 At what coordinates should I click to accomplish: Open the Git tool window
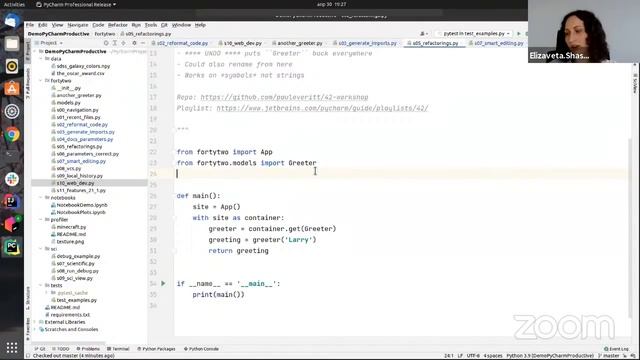point(40,349)
